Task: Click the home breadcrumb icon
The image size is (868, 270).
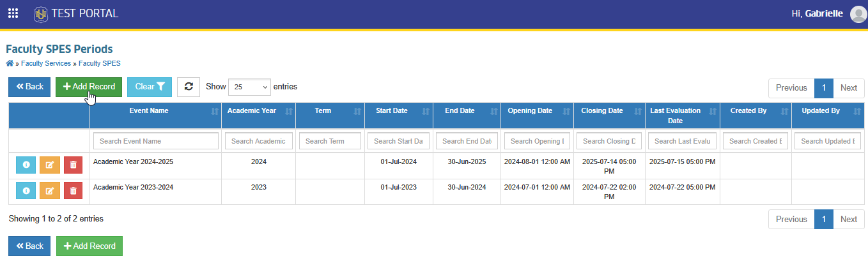Action: tap(10, 63)
